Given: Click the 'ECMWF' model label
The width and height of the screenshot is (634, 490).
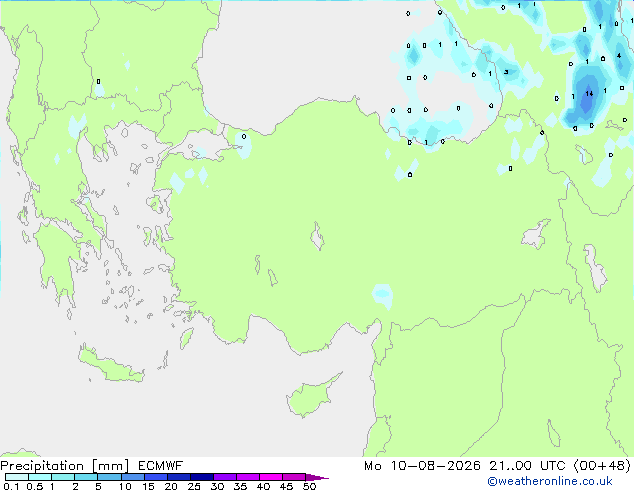Looking at the screenshot, I should point(161,466).
